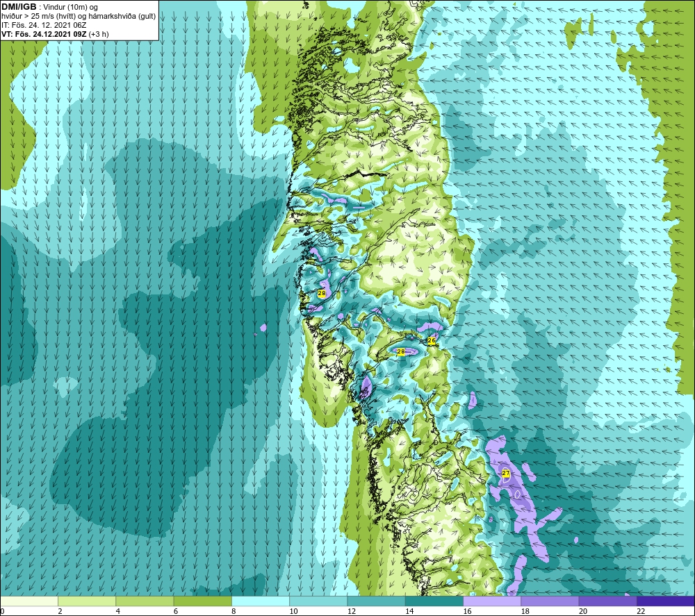Screen dimensions: 695x616
Task: Click the '14' tick on the legend scale
Action: coord(409,611)
